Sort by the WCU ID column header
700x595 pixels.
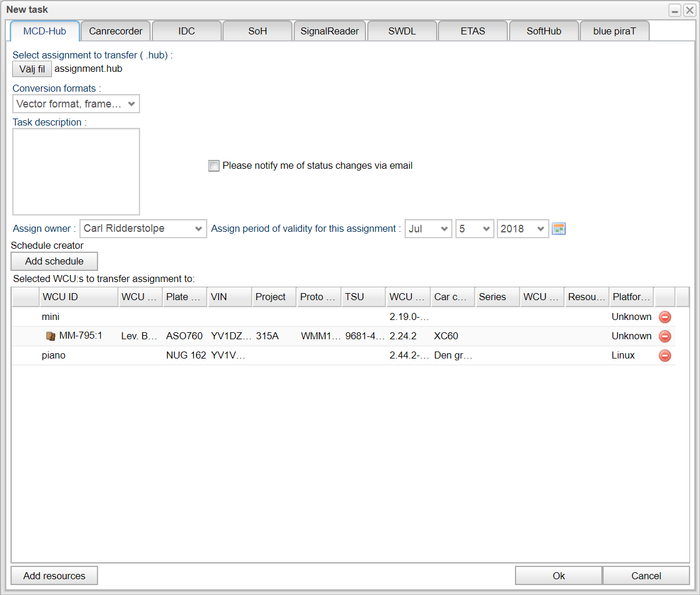78,297
